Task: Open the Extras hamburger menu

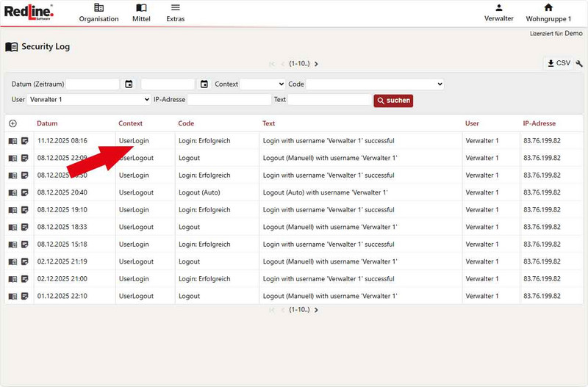Action: tap(175, 12)
